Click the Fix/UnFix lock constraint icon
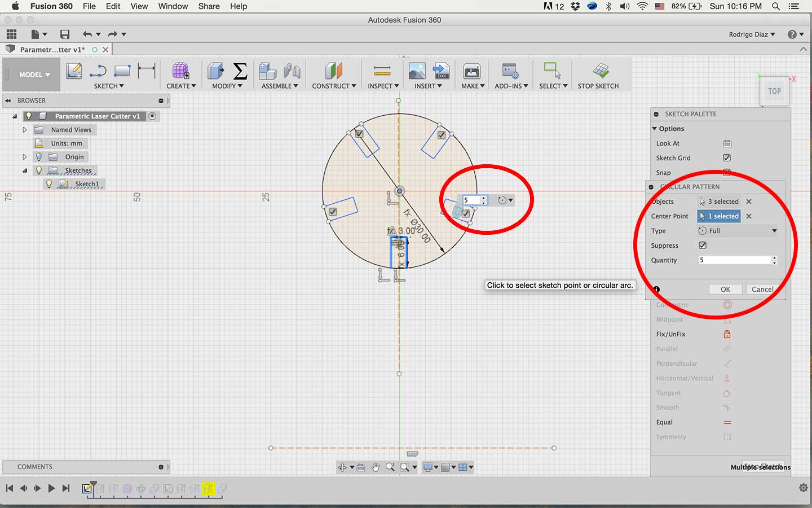This screenshot has width=812, height=508. 727,334
